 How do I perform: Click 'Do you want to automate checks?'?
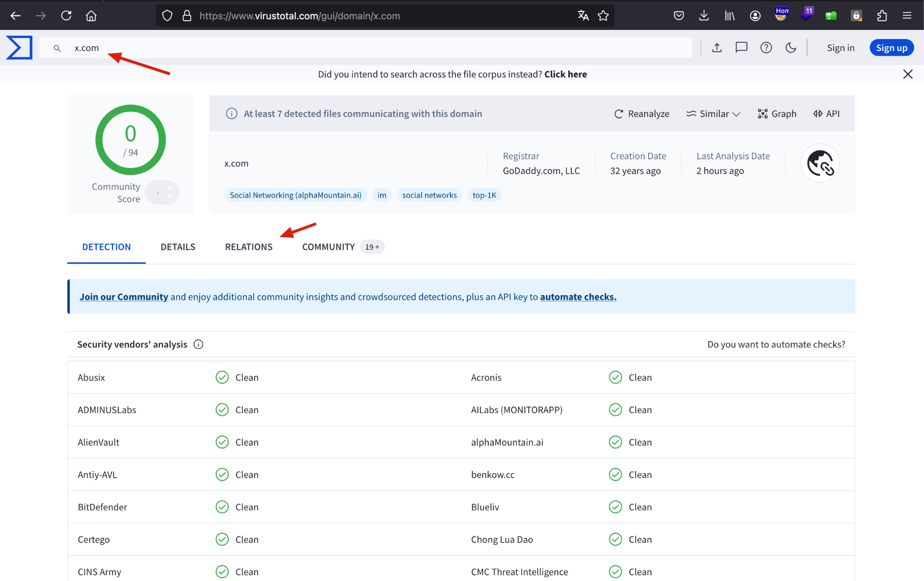[776, 344]
